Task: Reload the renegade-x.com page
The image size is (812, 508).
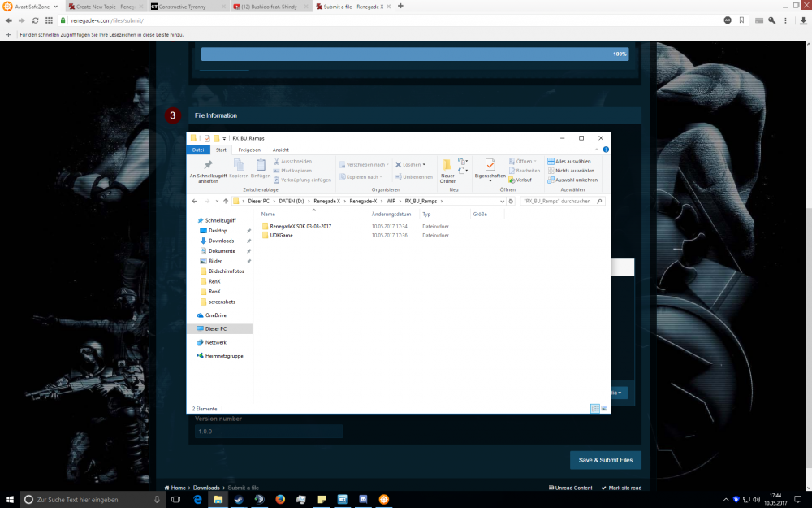Action: coord(35,20)
